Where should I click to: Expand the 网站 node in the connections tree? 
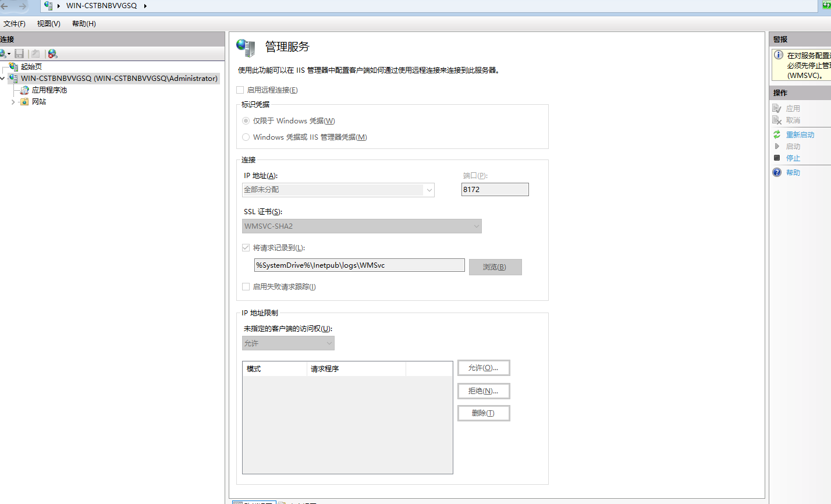click(12, 101)
